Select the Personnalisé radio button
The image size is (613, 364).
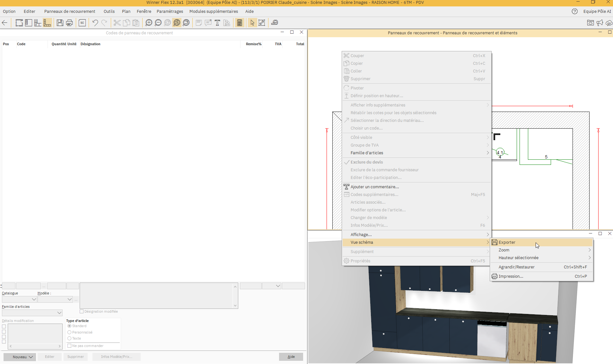click(x=69, y=332)
